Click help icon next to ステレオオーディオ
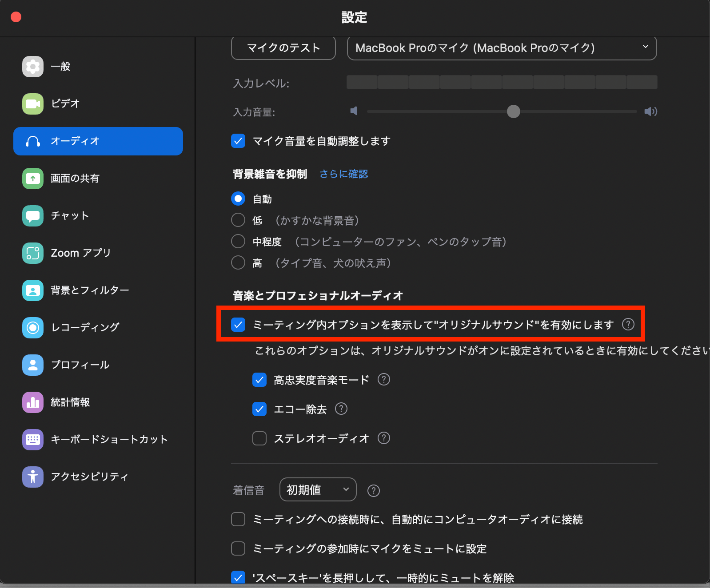This screenshot has width=710, height=588. [383, 438]
